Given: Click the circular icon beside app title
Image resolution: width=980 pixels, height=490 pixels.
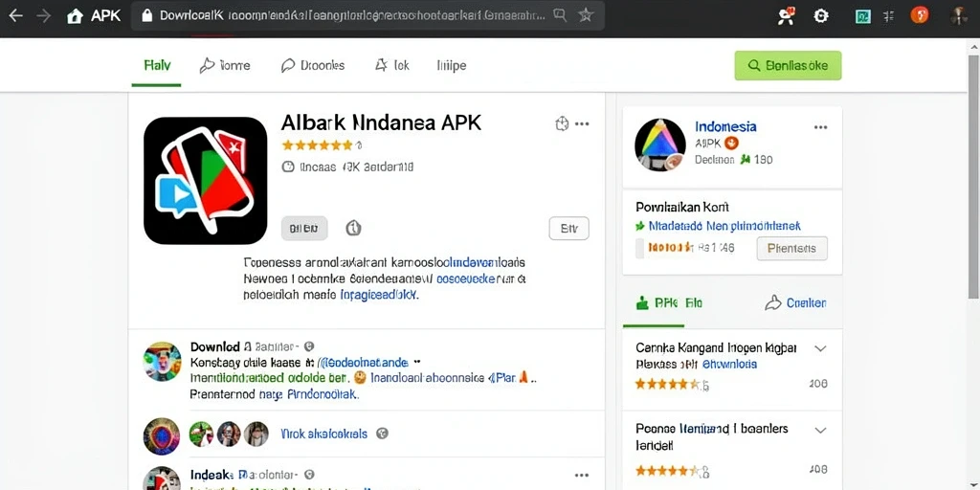Looking at the screenshot, I should (562, 123).
